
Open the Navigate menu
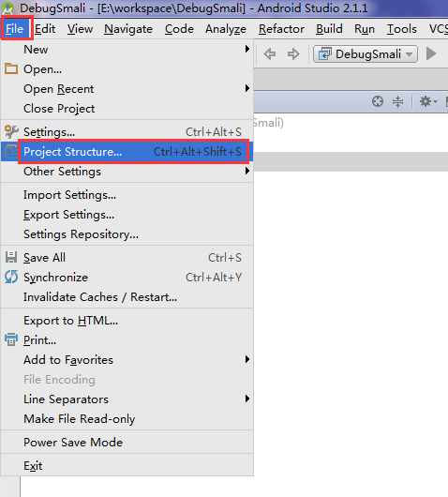[x=128, y=29]
